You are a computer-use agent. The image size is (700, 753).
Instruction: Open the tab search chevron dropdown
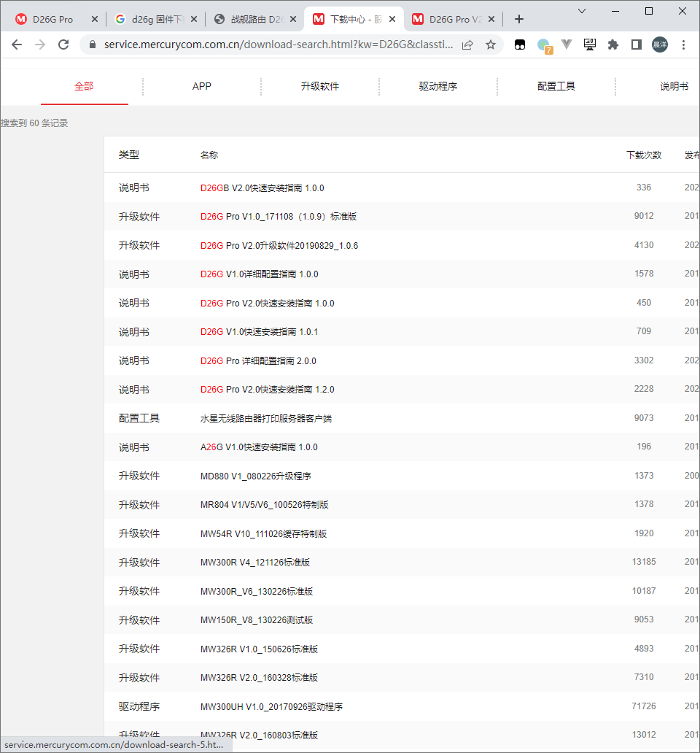(x=582, y=11)
